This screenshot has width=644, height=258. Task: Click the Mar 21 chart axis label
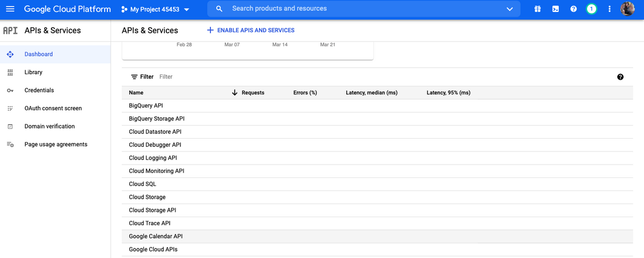point(327,45)
